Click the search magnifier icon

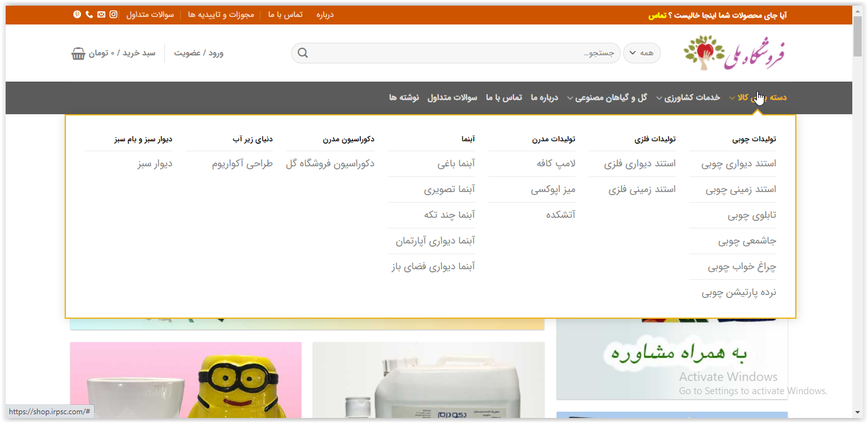[303, 53]
